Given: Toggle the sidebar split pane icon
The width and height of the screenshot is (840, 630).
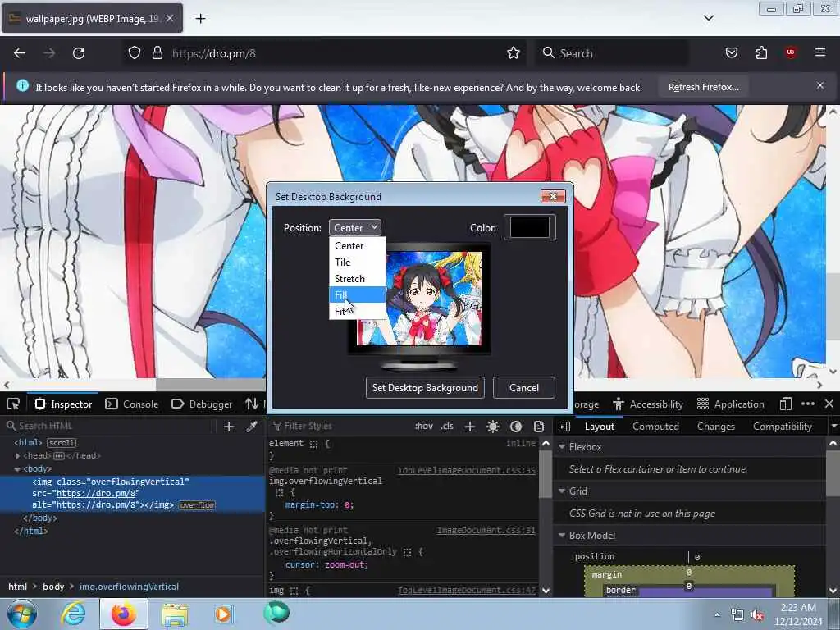Looking at the screenshot, I should [x=564, y=427].
